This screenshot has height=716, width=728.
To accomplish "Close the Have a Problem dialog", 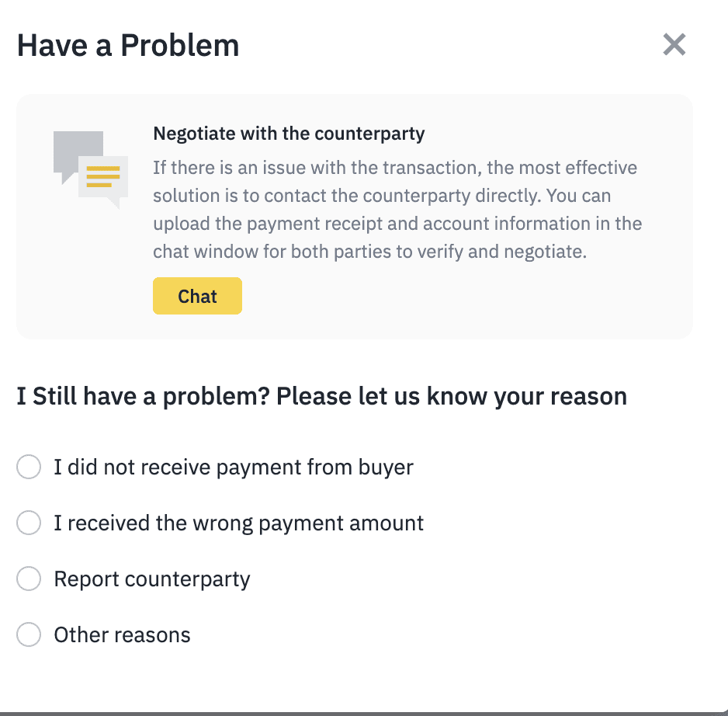I will 674,45.
